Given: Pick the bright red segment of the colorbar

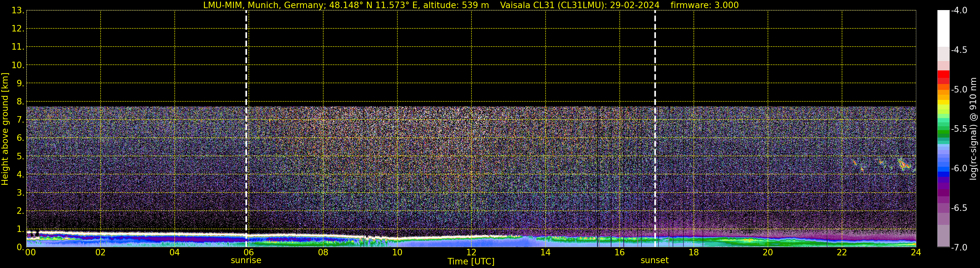Looking at the screenshot, I should (x=944, y=74).
